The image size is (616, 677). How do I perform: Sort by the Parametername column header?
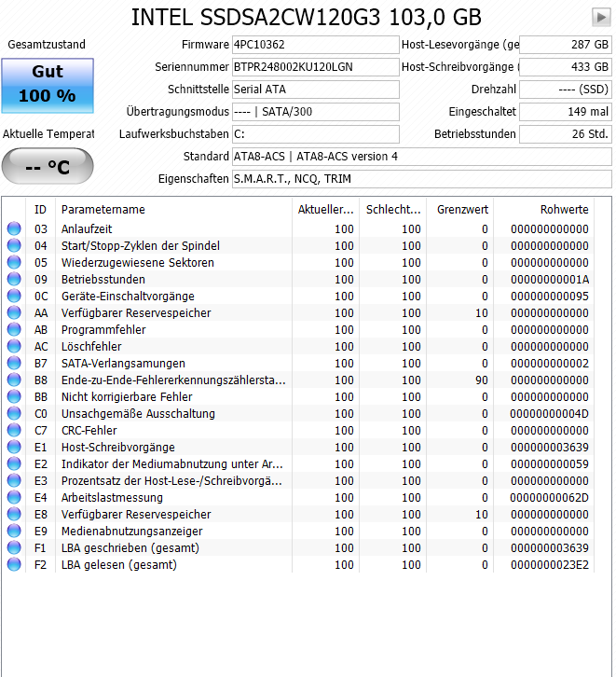[173, 210]
